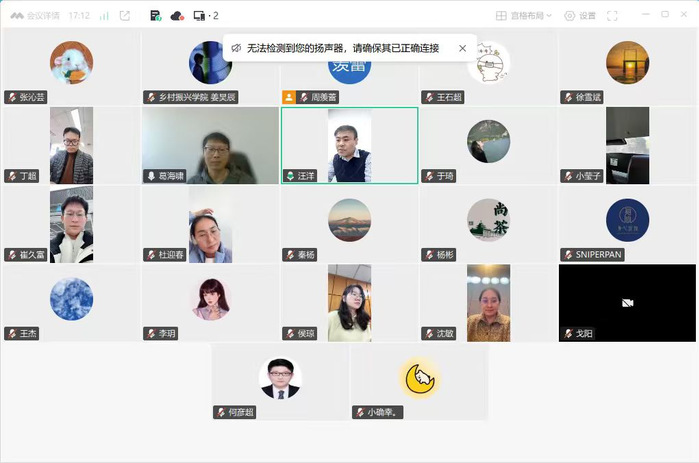Open 设置 settings

[x=580, y=16]
